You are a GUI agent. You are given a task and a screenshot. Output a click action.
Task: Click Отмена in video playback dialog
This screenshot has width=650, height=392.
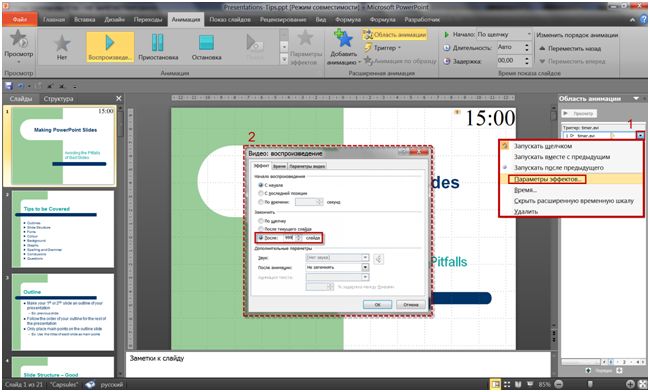(x=410, y=305)
